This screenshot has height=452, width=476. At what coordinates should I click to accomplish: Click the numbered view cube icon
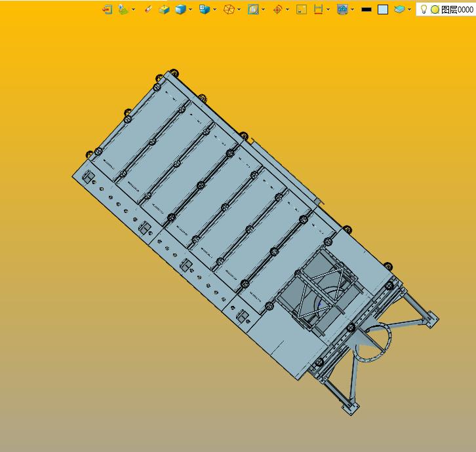coord(205,9)
